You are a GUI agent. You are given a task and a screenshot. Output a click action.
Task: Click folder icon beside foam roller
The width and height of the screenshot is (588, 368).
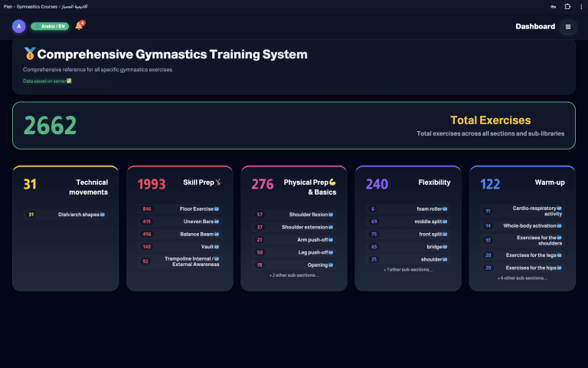pos(445,209)
